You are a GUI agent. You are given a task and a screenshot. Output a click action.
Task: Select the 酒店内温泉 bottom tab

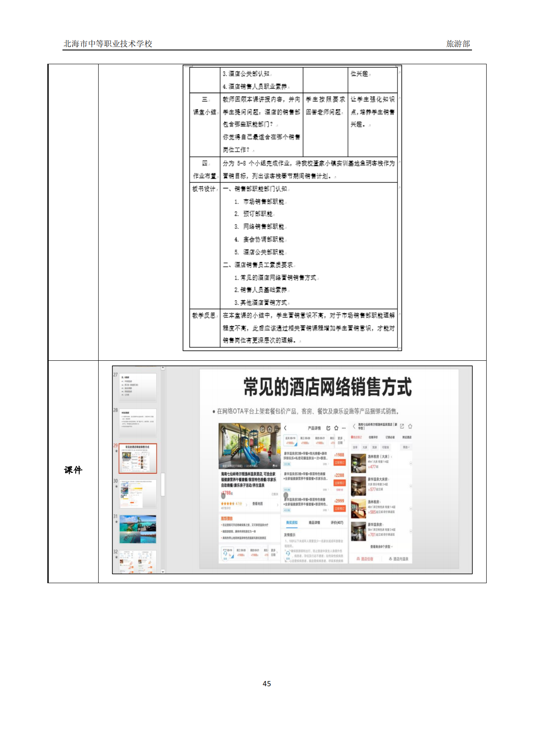point(398,559)
